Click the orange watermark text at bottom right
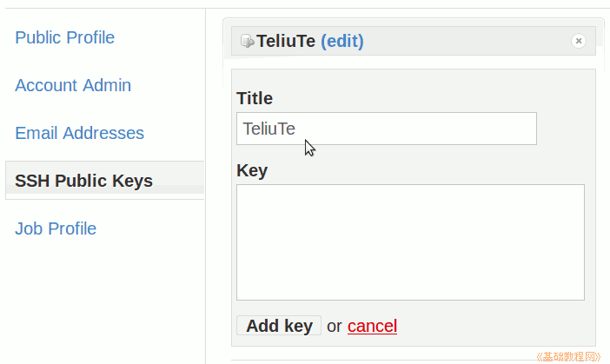The height and width of the screenshot is (364, 610). (567, 356)
